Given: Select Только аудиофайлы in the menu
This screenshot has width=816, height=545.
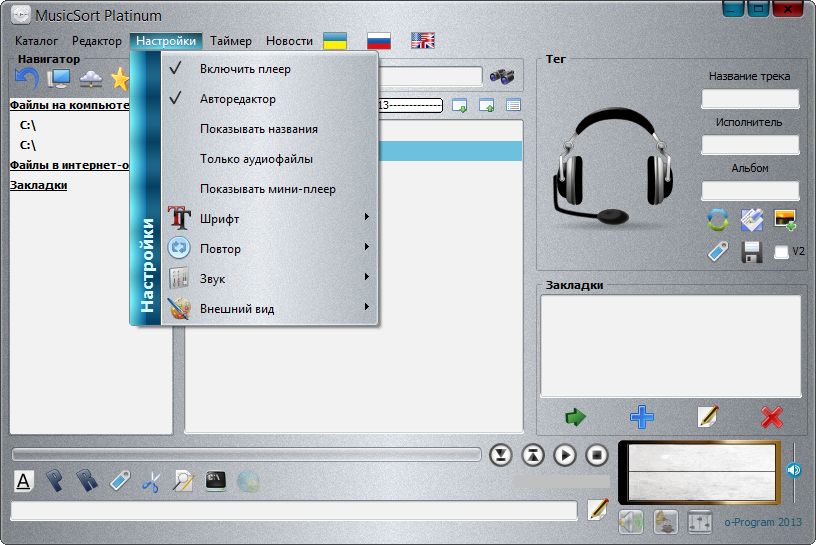Looking at the screenshot, I should click(256, 159).
